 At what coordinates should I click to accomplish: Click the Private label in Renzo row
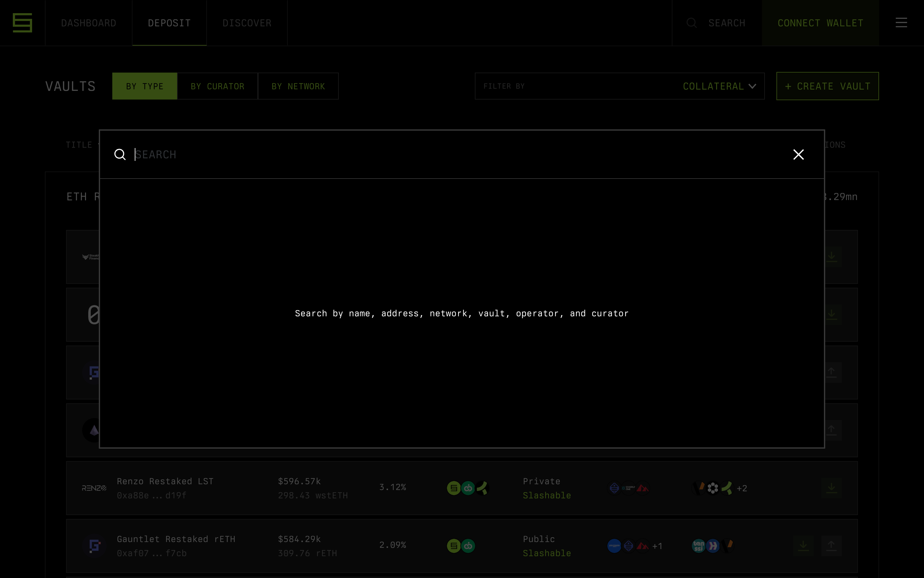tap(542, 481)
